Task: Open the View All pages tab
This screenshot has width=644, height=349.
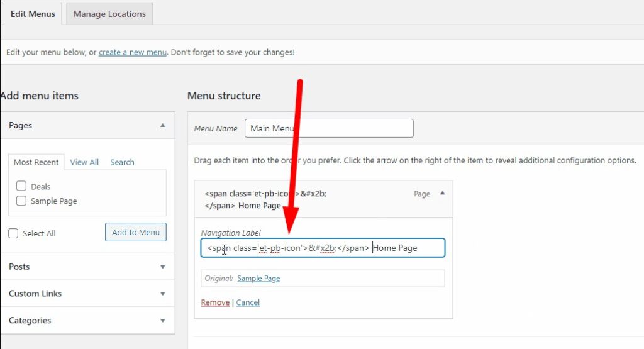Action: (x=84, y=162)
